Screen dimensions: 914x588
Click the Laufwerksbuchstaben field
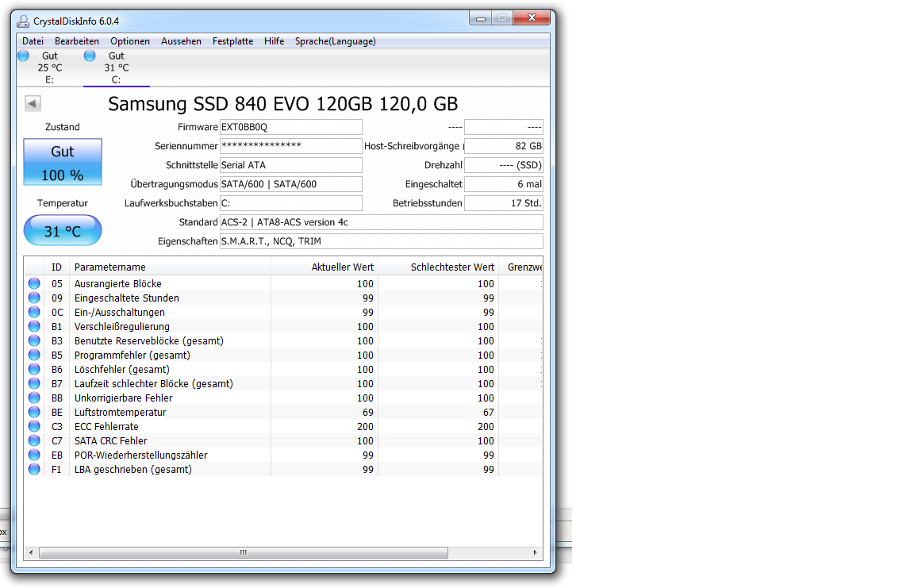pos(291,203)
